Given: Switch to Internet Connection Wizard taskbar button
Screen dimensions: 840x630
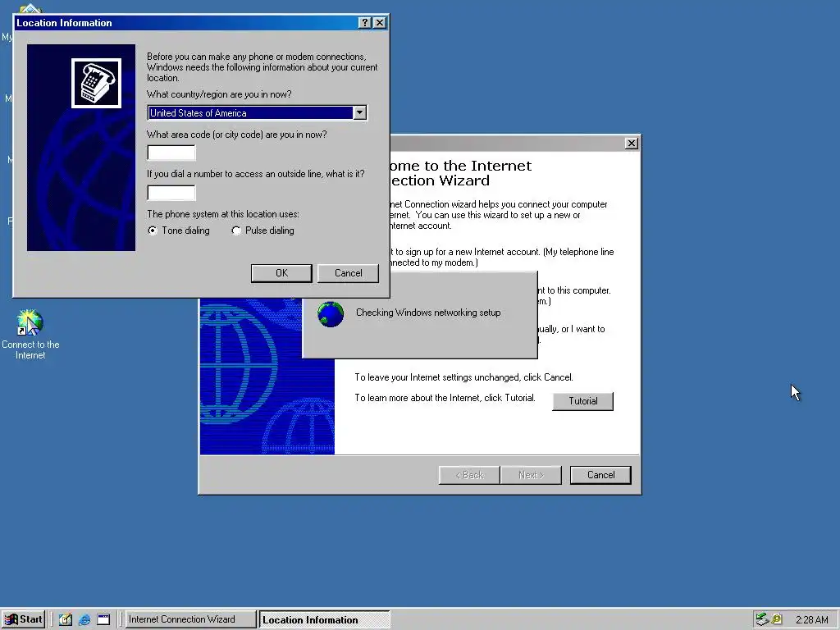Looking at the screenshot, I should coord(190,619).
